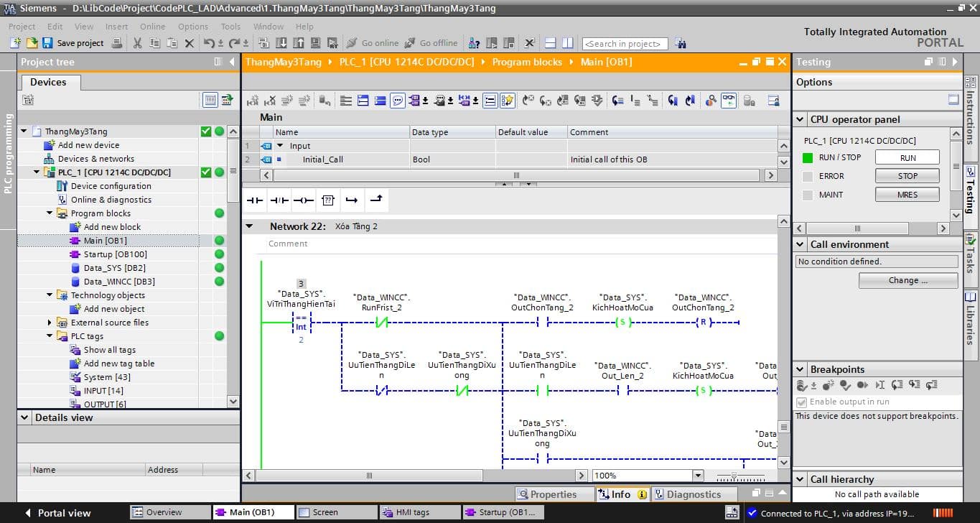The image size is (980, 523).
Task: Click the cut scissors icon
Action: (x=138, y=43)
